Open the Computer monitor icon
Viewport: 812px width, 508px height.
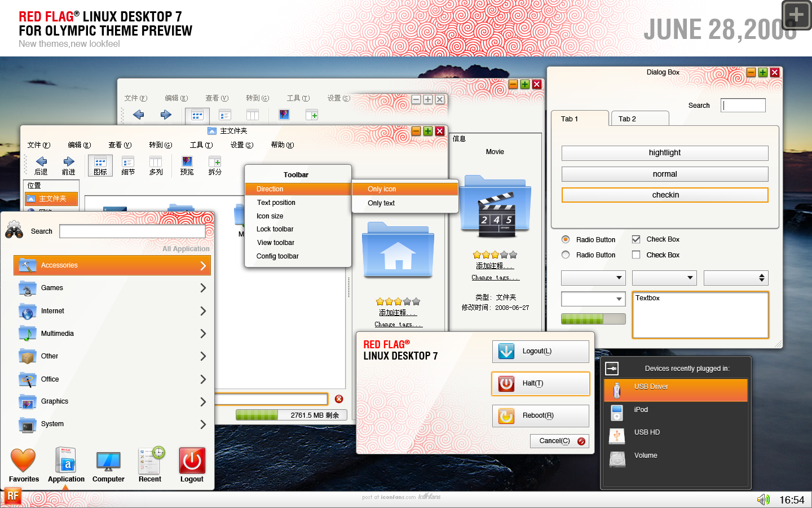(x=108, y=461)
